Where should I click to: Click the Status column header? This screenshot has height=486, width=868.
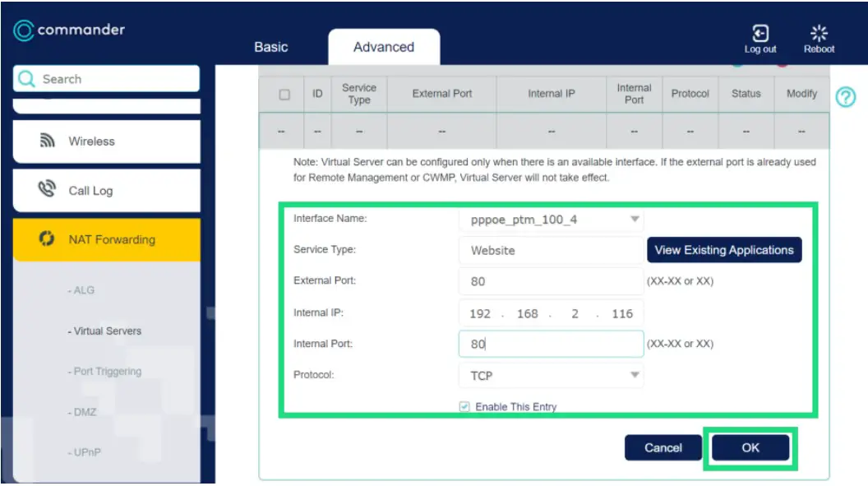point(746,94)
